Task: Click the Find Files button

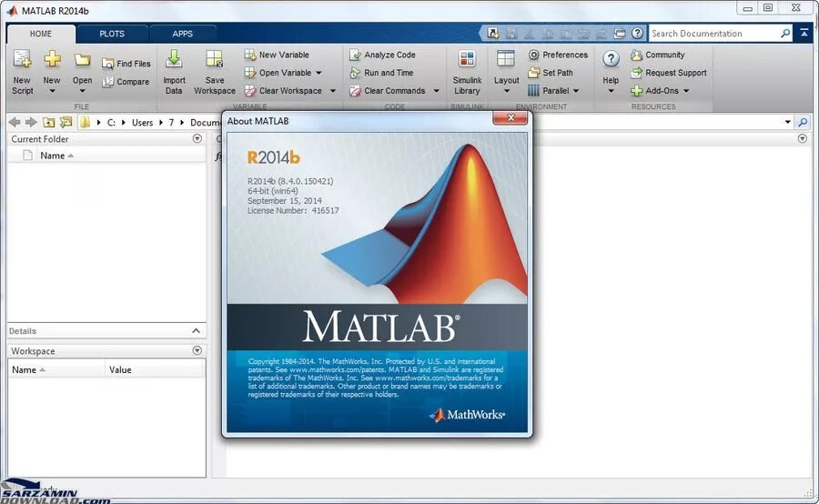Action: [x=126, y=64]
